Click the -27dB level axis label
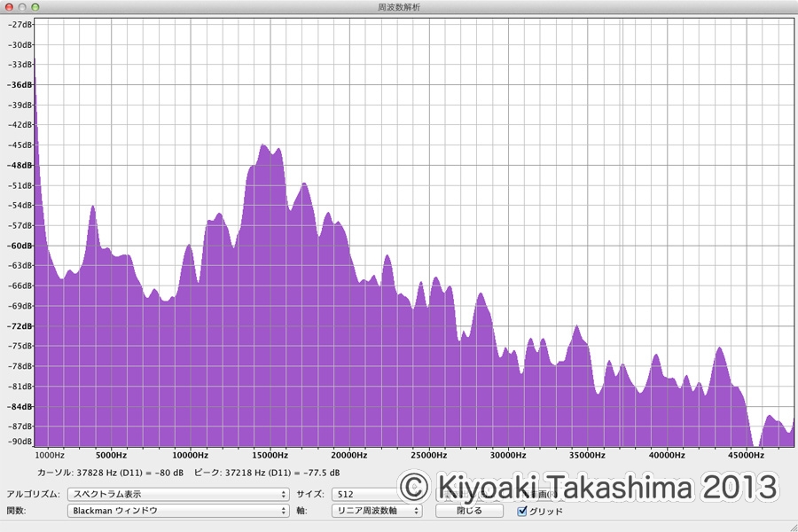Image resolution: width=798 pixels, height=532 pixels. pos(20,25)
